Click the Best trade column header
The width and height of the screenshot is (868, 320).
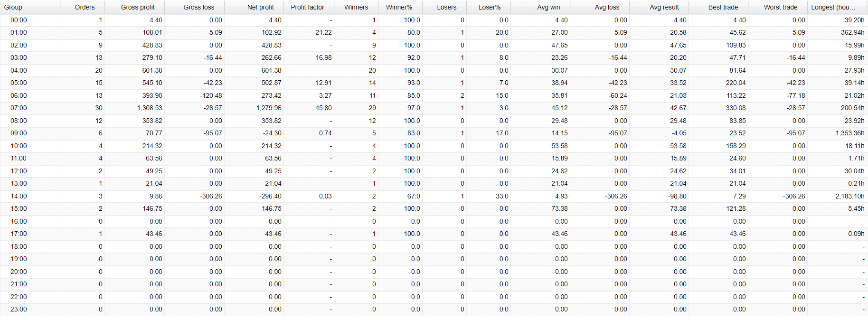718,7
